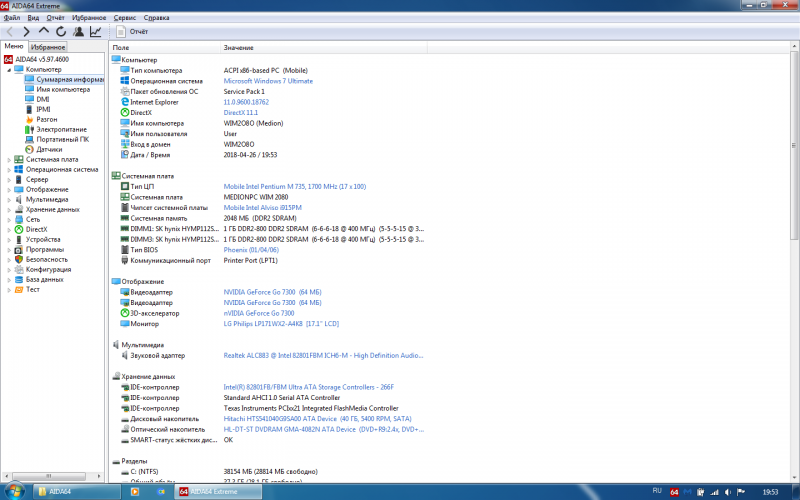This screenshot has height=500, width=800.
Task: Select Безопасность in the tree
Action: coord(46,259)
